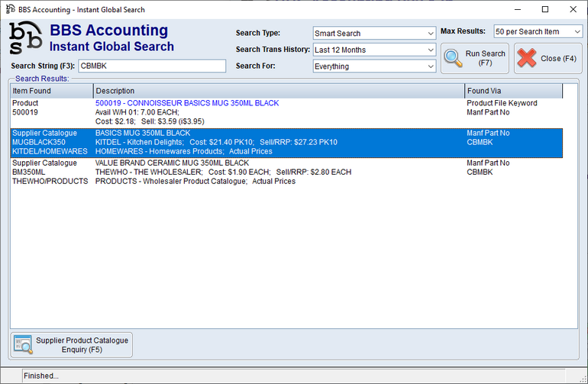
Task: Open the 500019 Connoisseur Basics Mug link
Action: point(186,103)
